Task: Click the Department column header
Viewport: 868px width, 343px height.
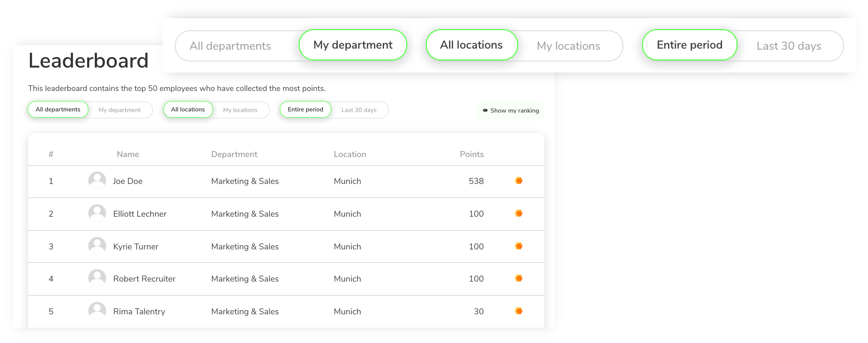Action: coord(234,154)
